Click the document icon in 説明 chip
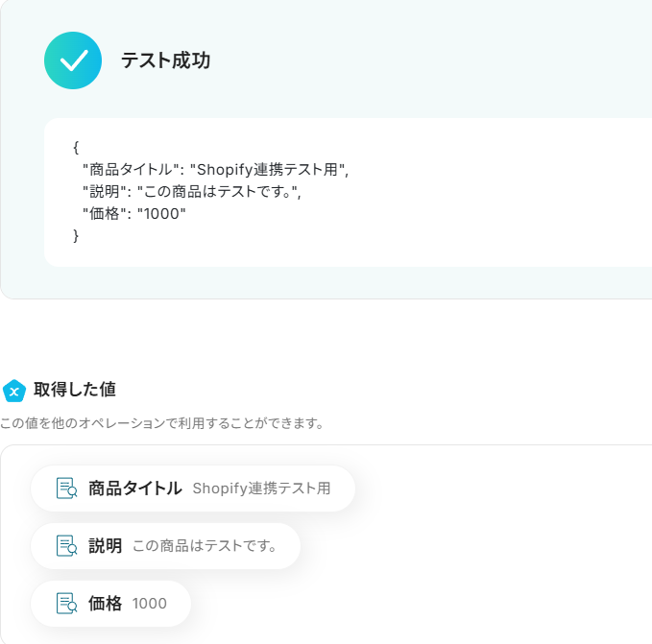The image size is (652, 644). (66, 546)
